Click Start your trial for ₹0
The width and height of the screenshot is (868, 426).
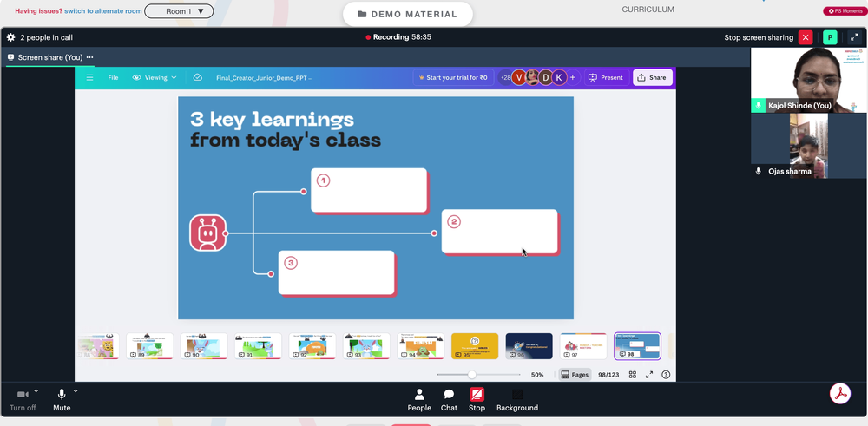click(x=453, y=77)
